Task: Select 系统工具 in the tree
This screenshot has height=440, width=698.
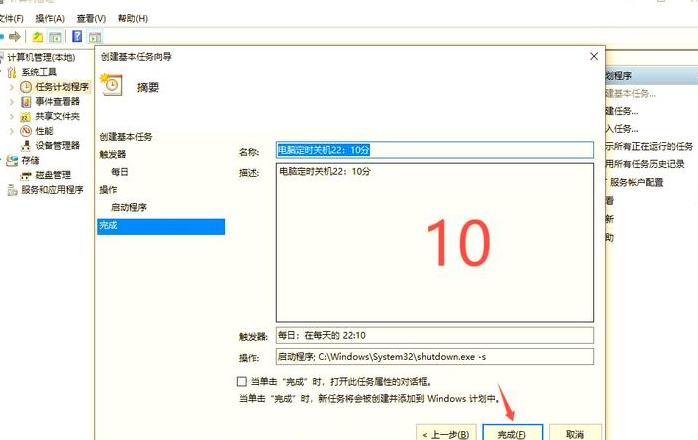Action: pos(39,72)
